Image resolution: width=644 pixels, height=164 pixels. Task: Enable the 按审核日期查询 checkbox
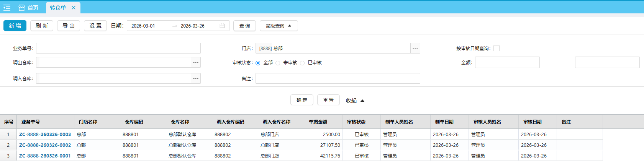(497, 48)
